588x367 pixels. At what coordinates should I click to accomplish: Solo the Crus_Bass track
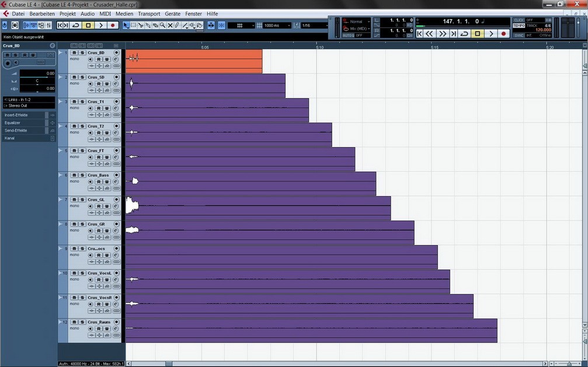pyautogui.click(x=82, y=175)
